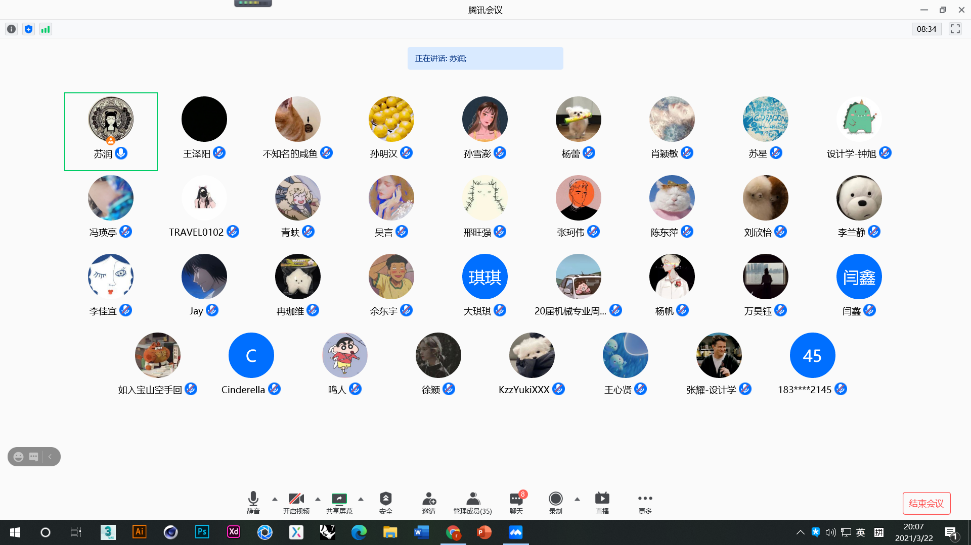Check the green network signal indicator
The height and width of the screenshot is (545, 971).
click(45, 29)
